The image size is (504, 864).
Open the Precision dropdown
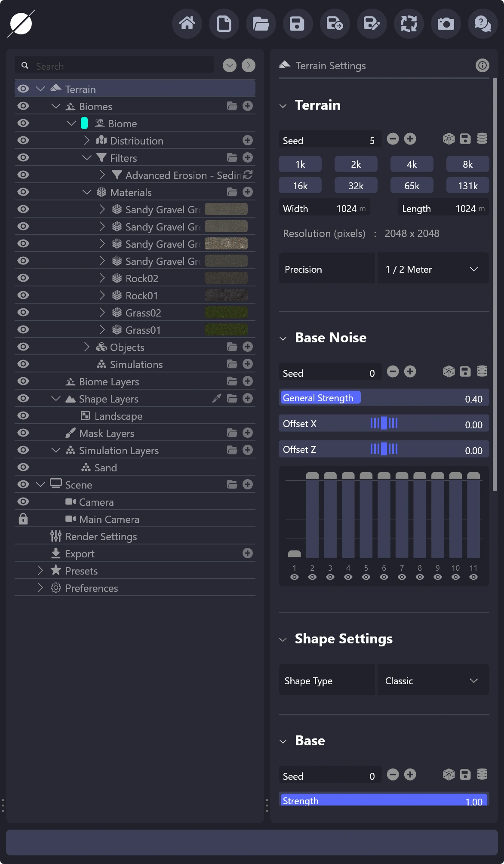[433, 269]
